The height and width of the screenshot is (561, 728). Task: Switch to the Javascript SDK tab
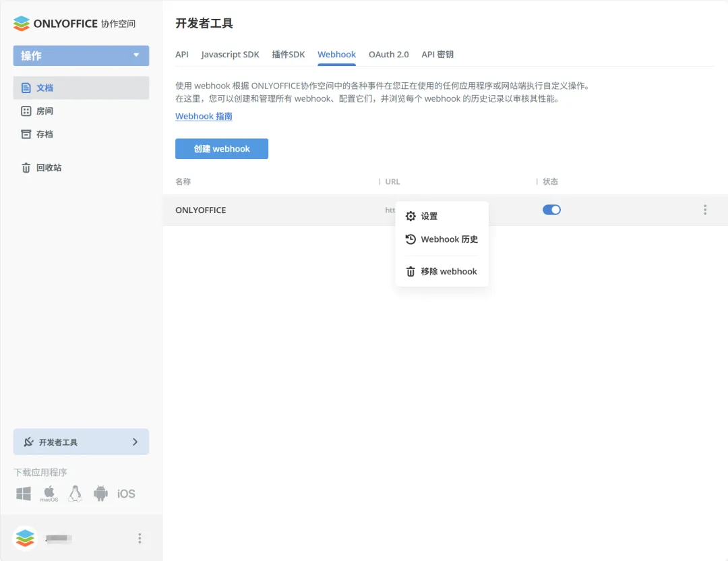click(231, 55)
